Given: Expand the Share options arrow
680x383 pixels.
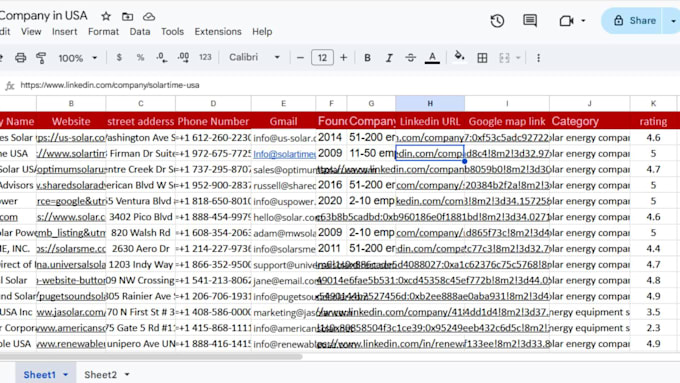Looking at the screenshot, I should click(672, 20).
